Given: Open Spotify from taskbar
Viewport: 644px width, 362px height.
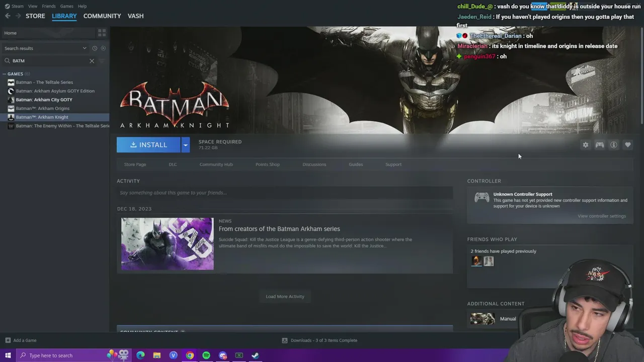Looking at the screenshot, I should [206, 355].
